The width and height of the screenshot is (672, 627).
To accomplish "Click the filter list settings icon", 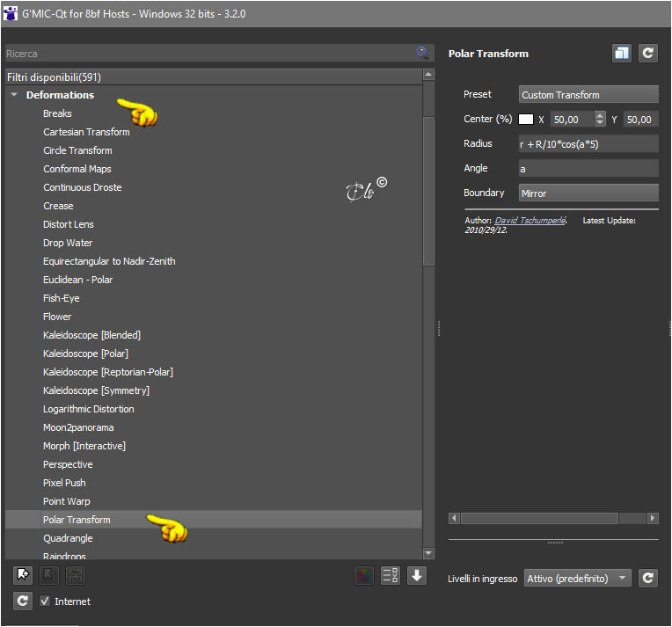I will coord(390,575).
